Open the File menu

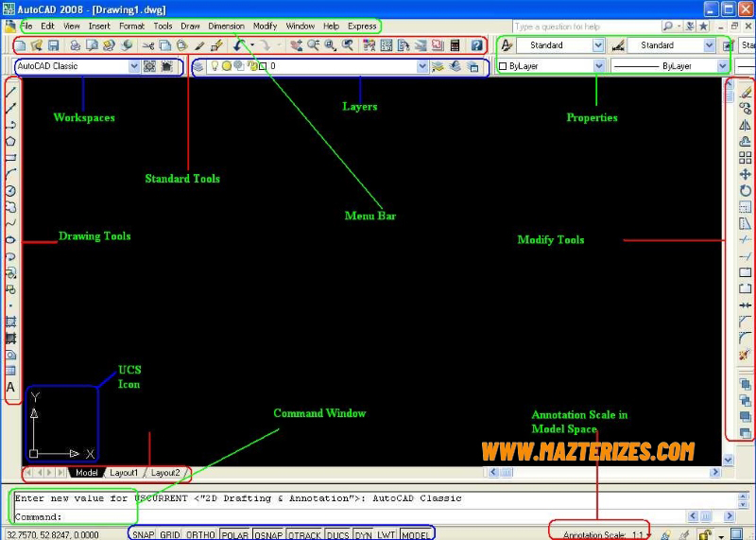point(26,26)
